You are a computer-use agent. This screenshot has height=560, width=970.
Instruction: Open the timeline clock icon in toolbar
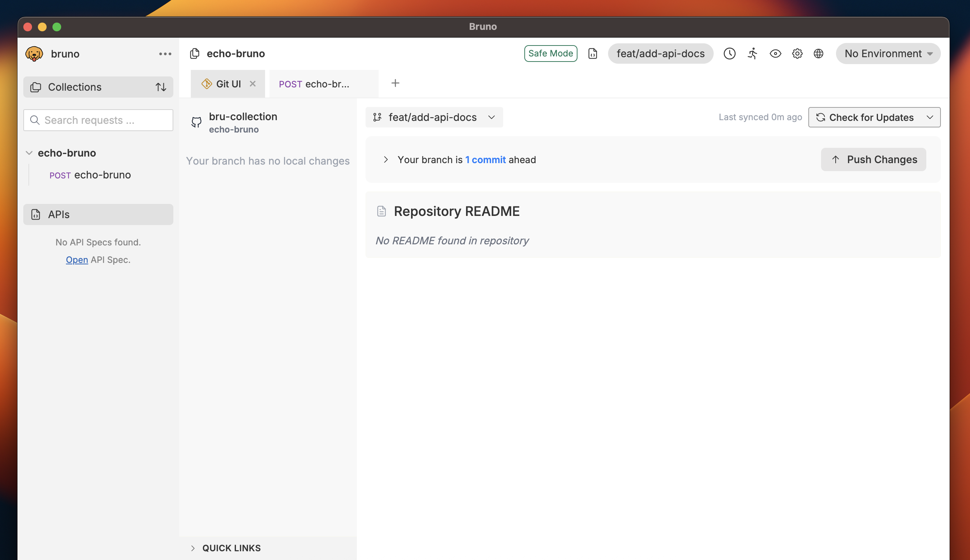coord(729,54)
